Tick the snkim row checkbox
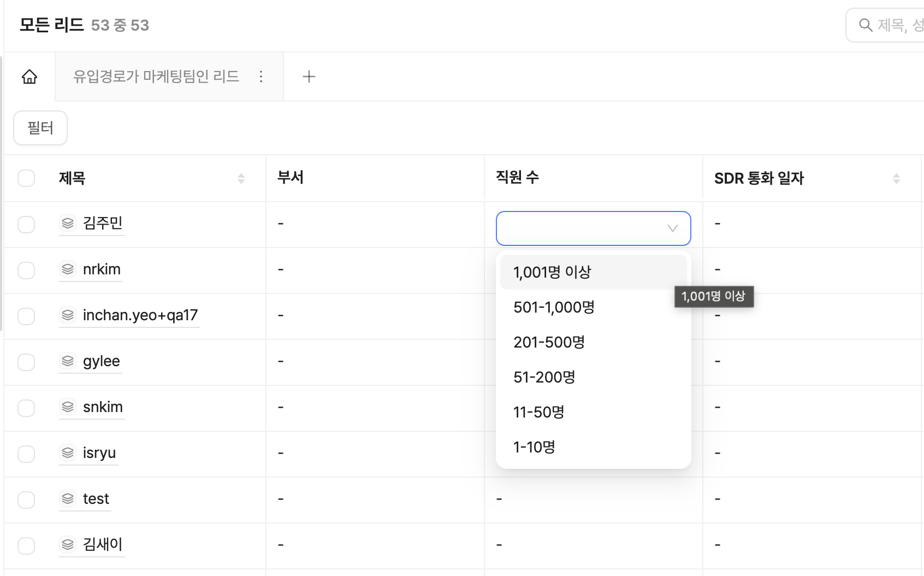This screenshot has height=576, width=924. (26, 408)
